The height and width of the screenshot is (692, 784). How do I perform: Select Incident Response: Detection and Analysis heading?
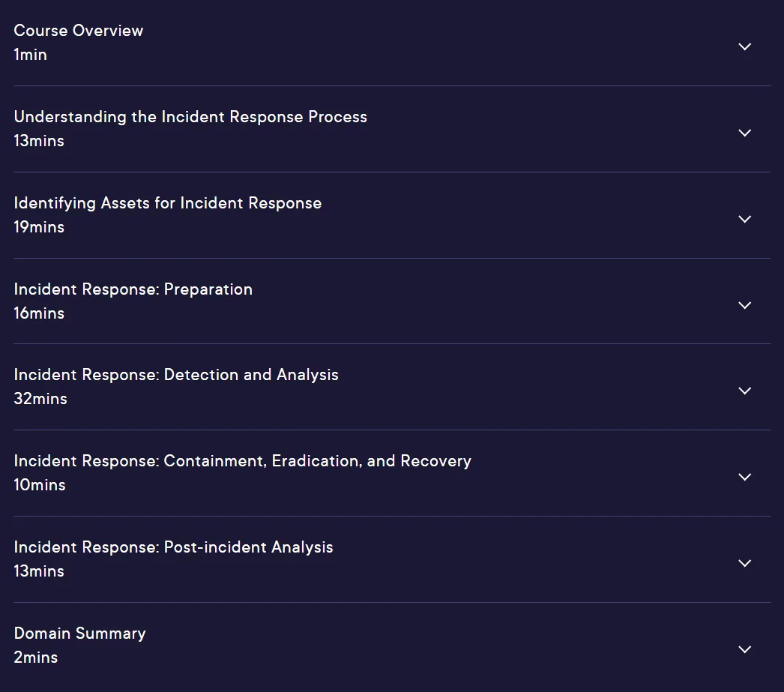tap(176, 375)
